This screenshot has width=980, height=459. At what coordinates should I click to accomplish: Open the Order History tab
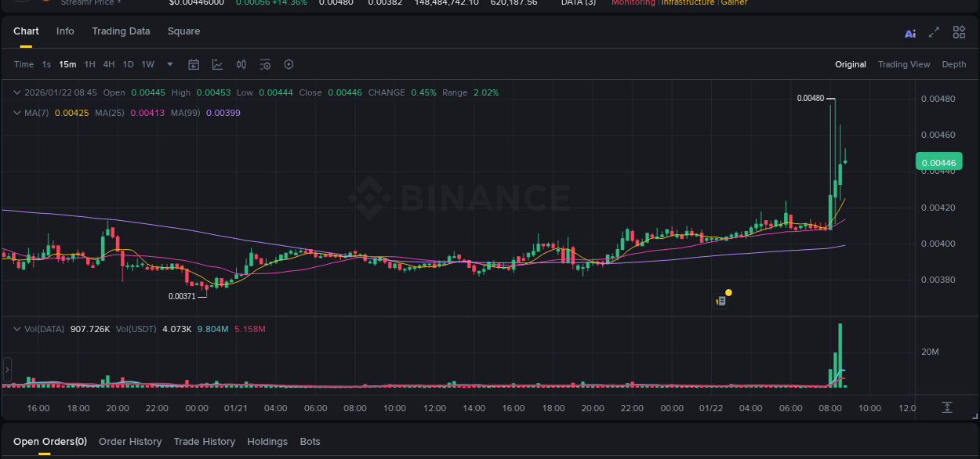coord(130,441)
